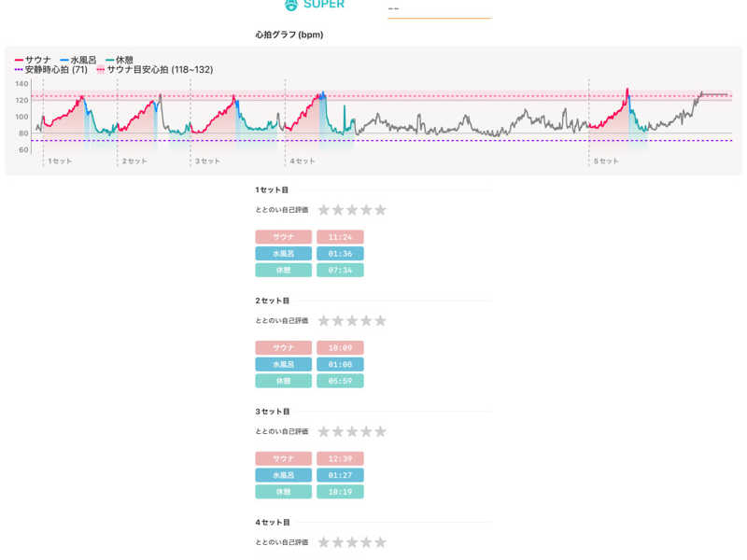Viewport: 747px width, 560px height.
Task: Click the underlined input field at the top
Action: (x=439, y=9)
